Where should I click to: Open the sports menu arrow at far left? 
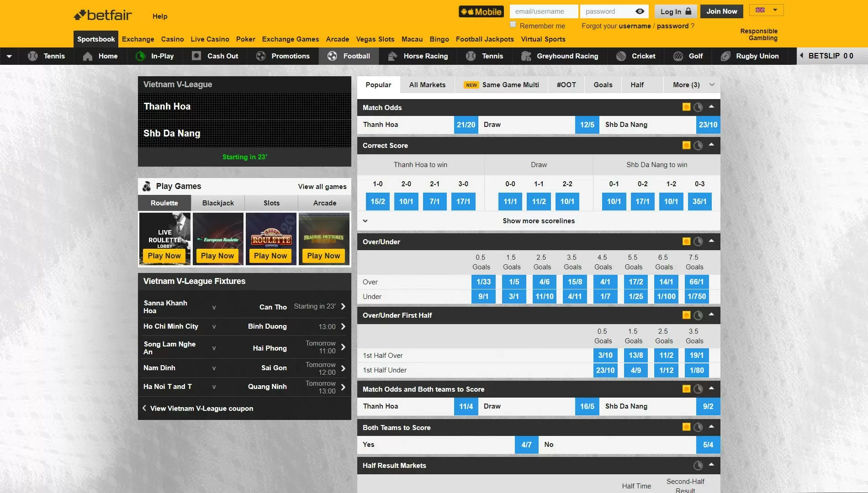coord(9,56)
